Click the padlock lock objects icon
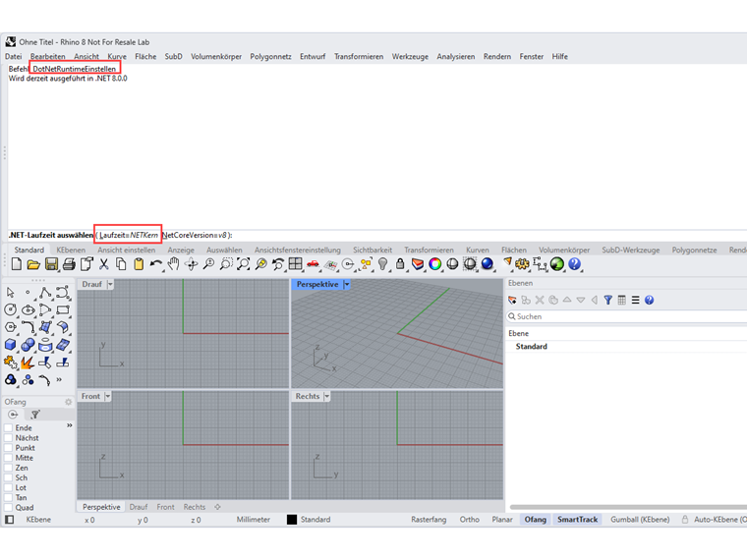This screenshot has width=747, height=560. (x=400, y=264)
